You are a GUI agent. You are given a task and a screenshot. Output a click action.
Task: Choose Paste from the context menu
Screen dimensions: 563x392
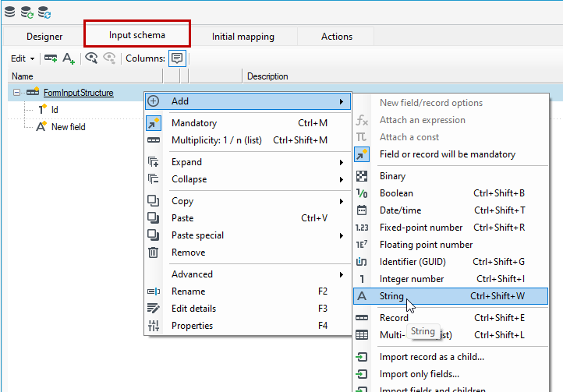point(248,218)
